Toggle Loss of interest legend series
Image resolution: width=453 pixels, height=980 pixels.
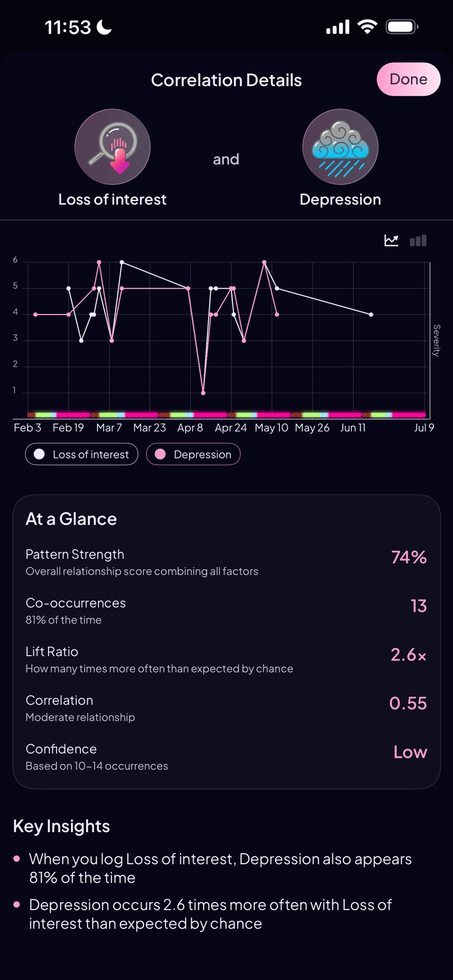point(82,454)
